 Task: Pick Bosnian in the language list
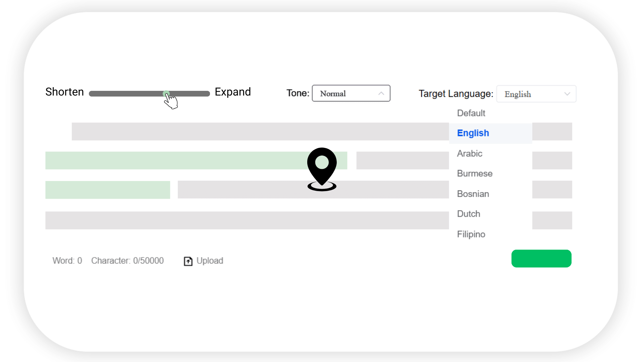[473, 194]
